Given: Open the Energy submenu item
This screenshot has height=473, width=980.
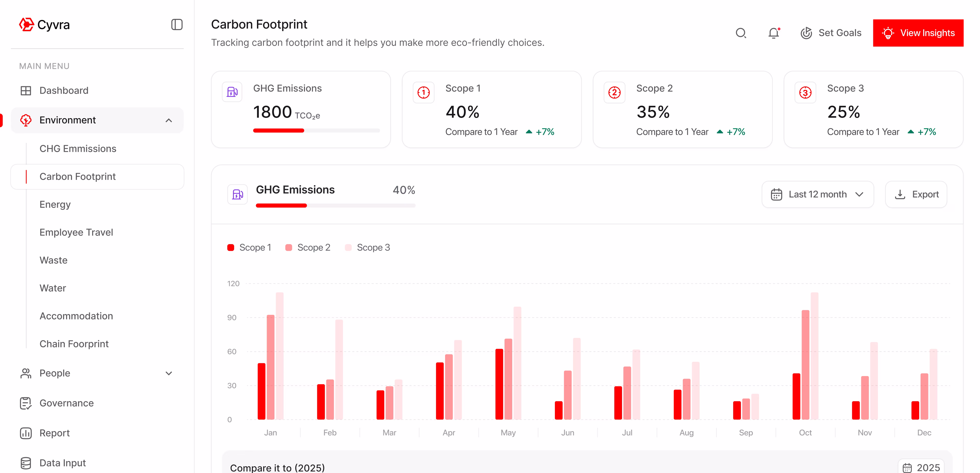Looking at the screenshot, I should click(x=55, y=205).
